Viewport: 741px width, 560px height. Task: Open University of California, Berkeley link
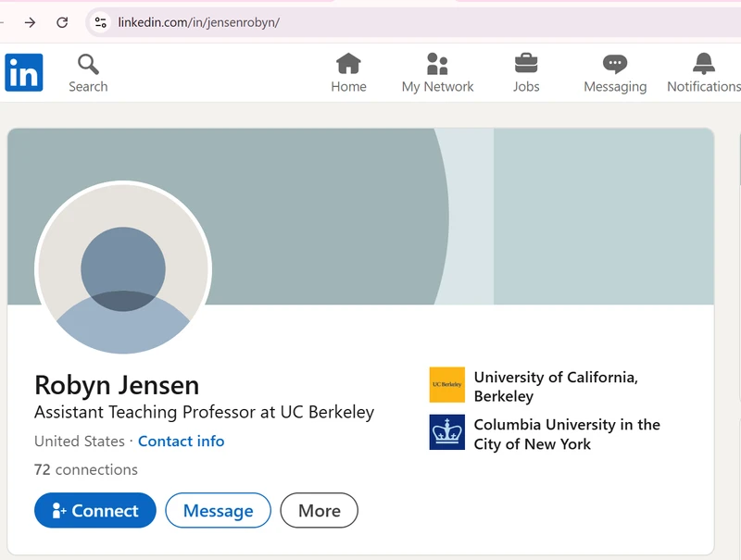(556, 386)
